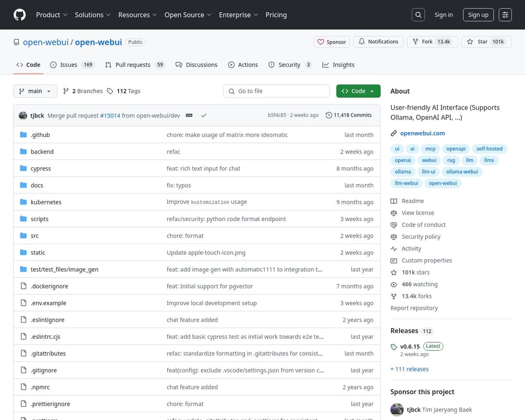The image size is (525, 420).
Task: Click the .dockerignore file icon
Action: click(x=23, y=286)
